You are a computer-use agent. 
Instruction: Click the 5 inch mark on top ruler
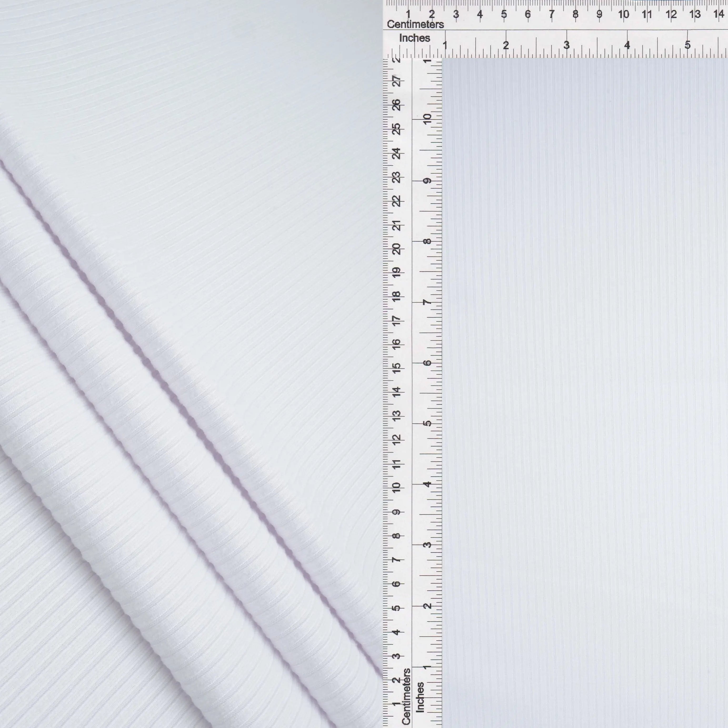[687, 45]
